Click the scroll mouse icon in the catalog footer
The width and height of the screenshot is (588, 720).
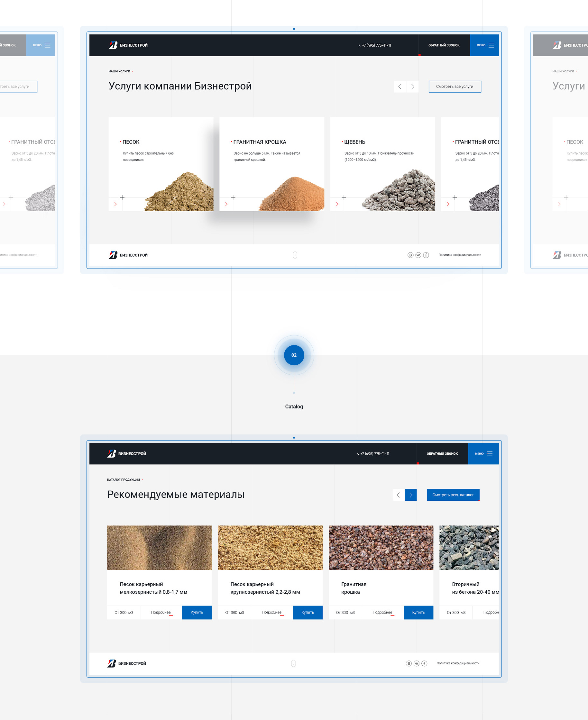tap(293, 663)
